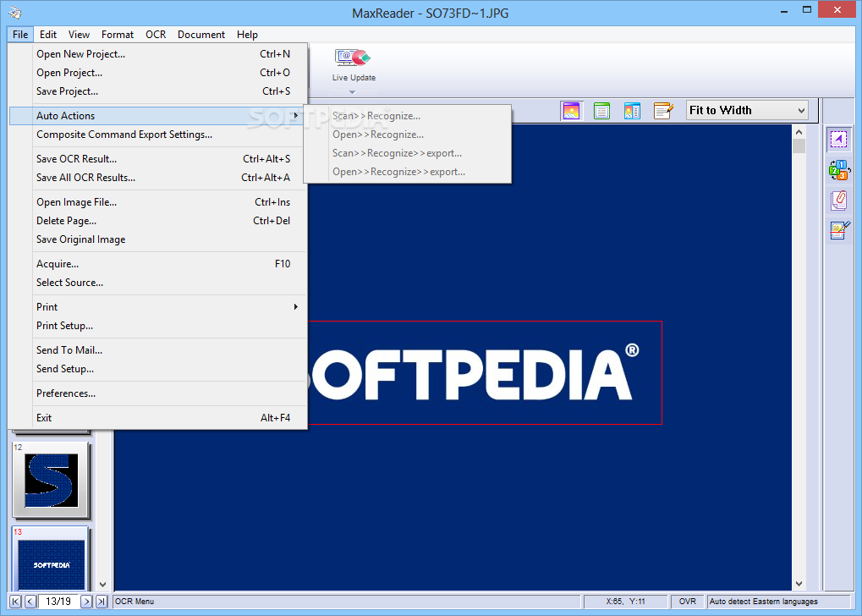This screenshot has height=616, width=862.
Task: Choose Open Project... menu entry
Action: pos(158,73)
